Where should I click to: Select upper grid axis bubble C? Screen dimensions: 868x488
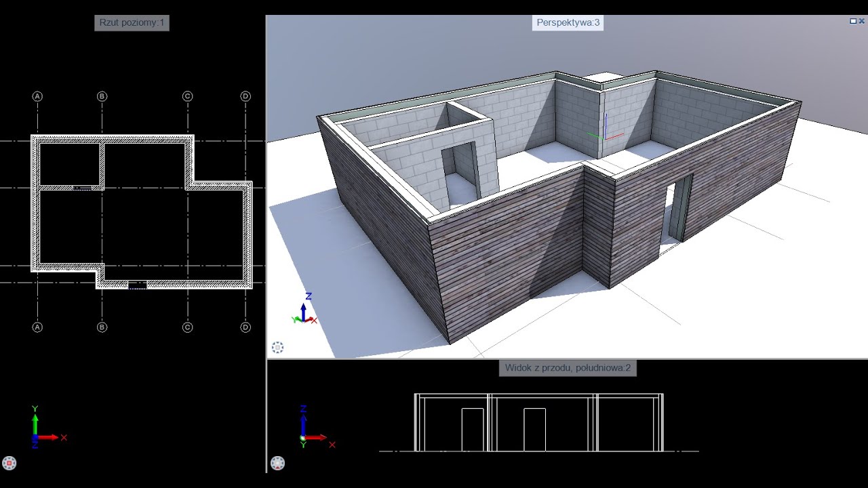[187, 96]
